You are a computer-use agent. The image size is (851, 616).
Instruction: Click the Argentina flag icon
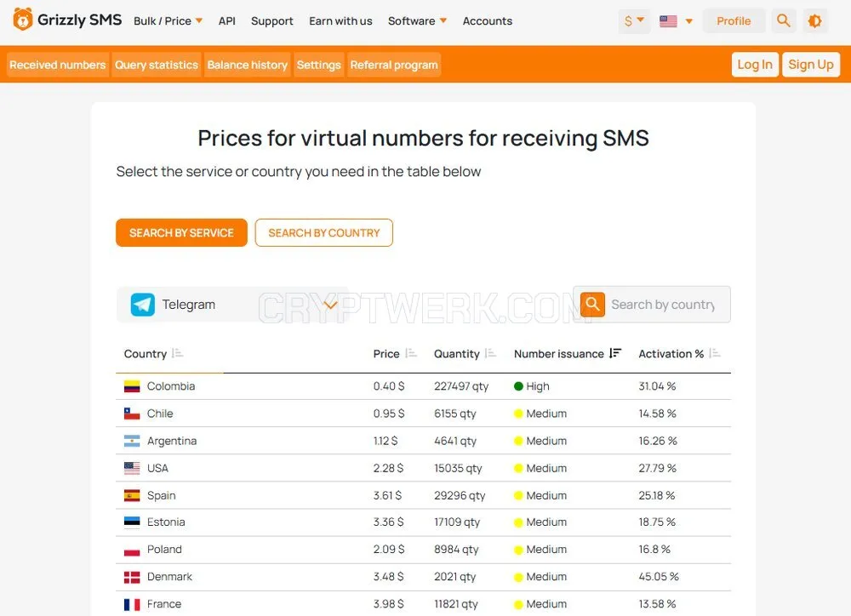(132, 441)
